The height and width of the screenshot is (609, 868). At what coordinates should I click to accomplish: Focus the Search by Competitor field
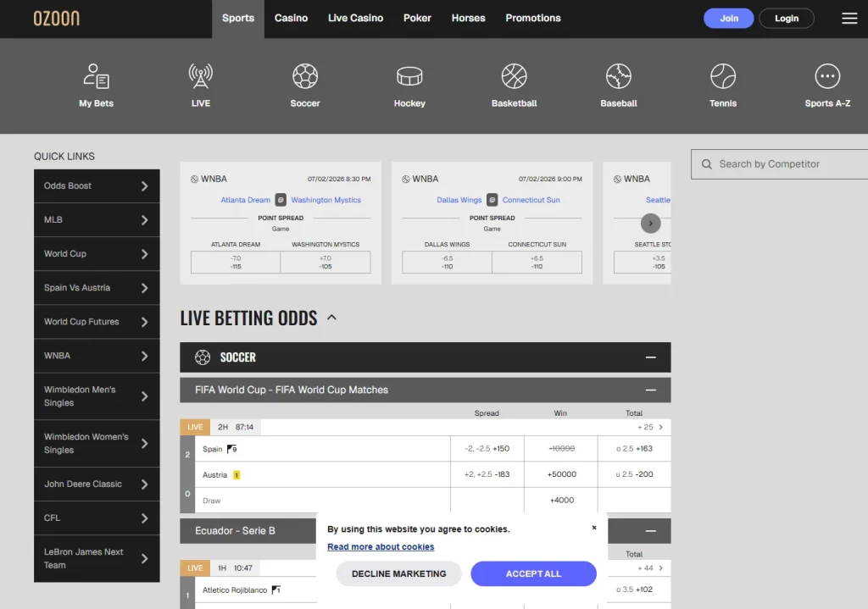pyautogui.click(x=780, y=164)
